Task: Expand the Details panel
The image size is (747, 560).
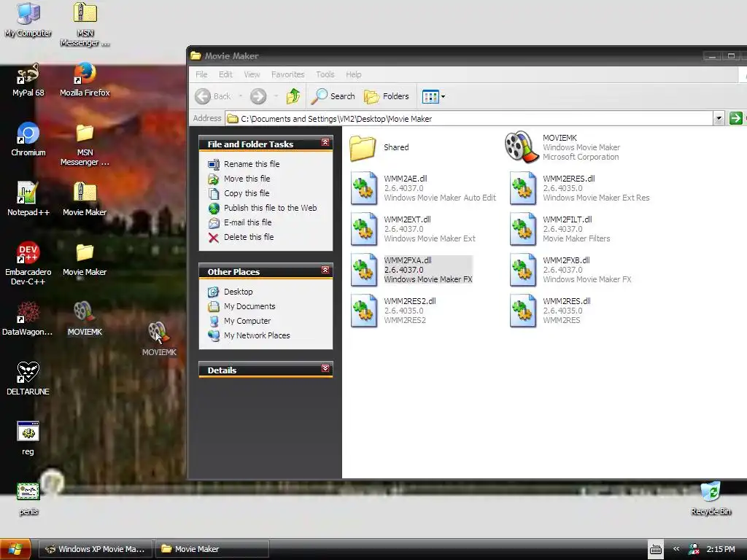Action: click(x=325, y=368)
